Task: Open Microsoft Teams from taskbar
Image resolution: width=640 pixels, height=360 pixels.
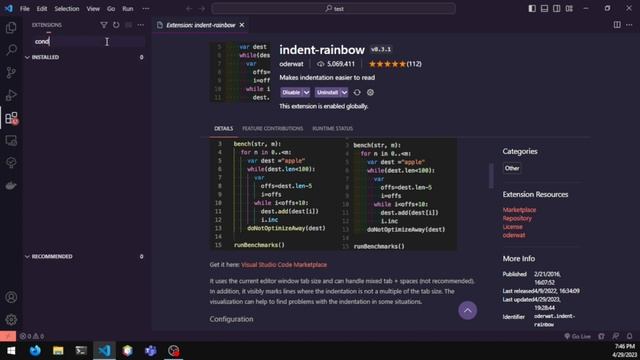Action: pyautogui.click(x=151, y=351)
